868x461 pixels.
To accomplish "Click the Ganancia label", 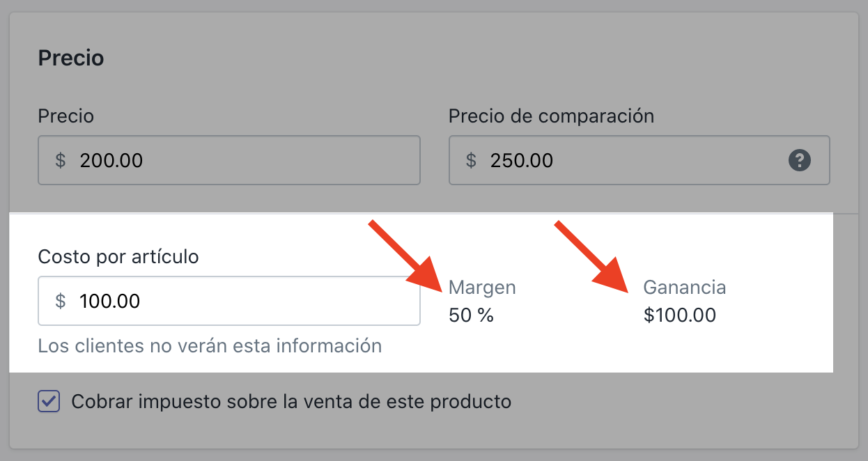I will click(684, 287).
